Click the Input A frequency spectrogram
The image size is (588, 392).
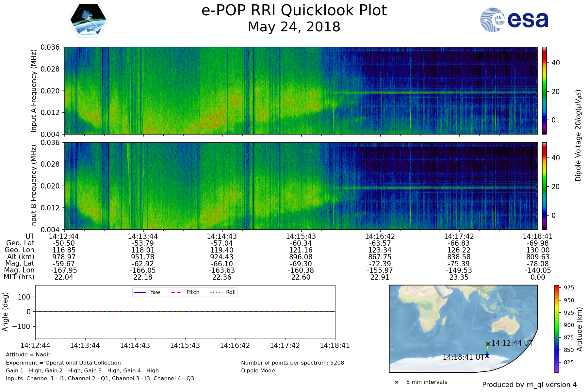(301, 90)
